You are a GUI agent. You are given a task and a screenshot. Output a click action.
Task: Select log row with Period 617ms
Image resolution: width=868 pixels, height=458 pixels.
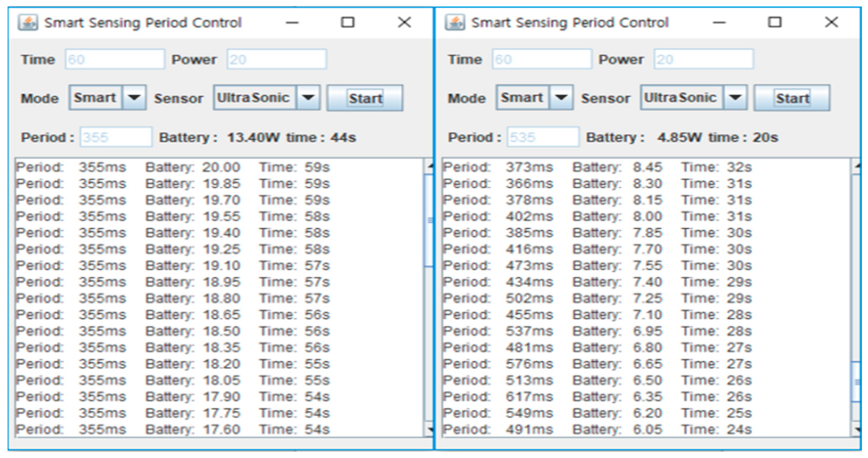pos(598,397)
